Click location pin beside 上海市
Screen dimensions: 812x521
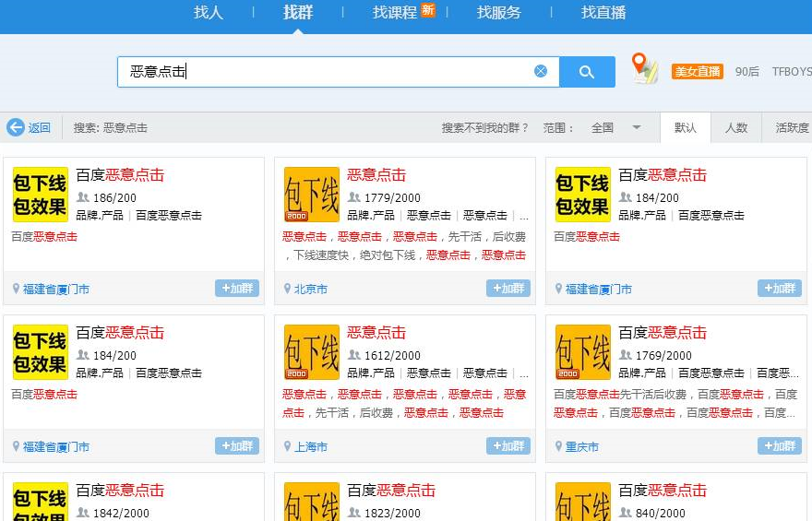tap(287, 446)
